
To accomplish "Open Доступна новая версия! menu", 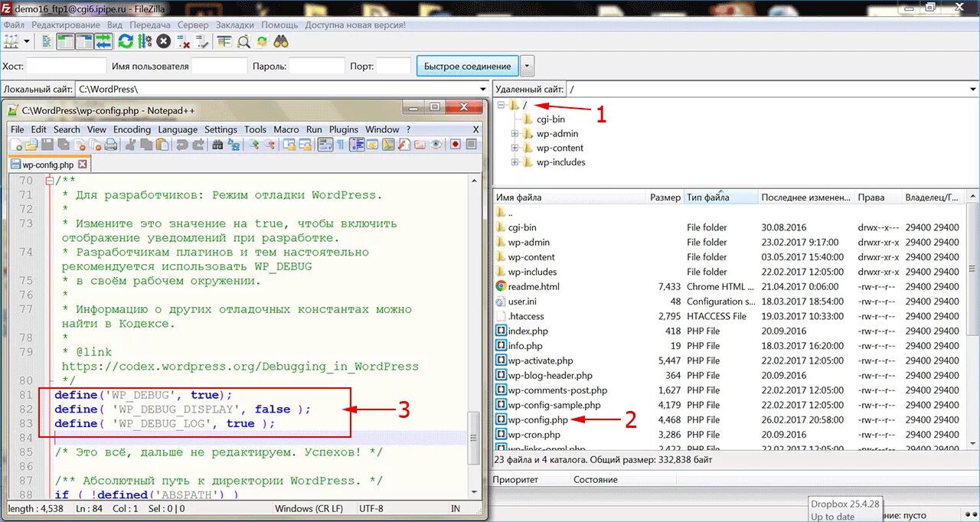I will (355, 24).
